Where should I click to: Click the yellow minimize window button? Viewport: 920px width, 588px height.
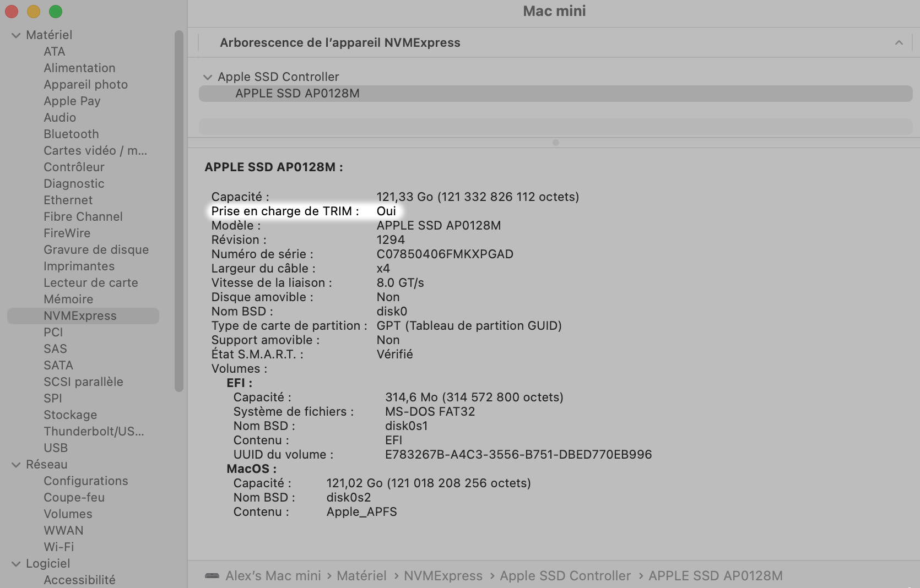(34, 11)
